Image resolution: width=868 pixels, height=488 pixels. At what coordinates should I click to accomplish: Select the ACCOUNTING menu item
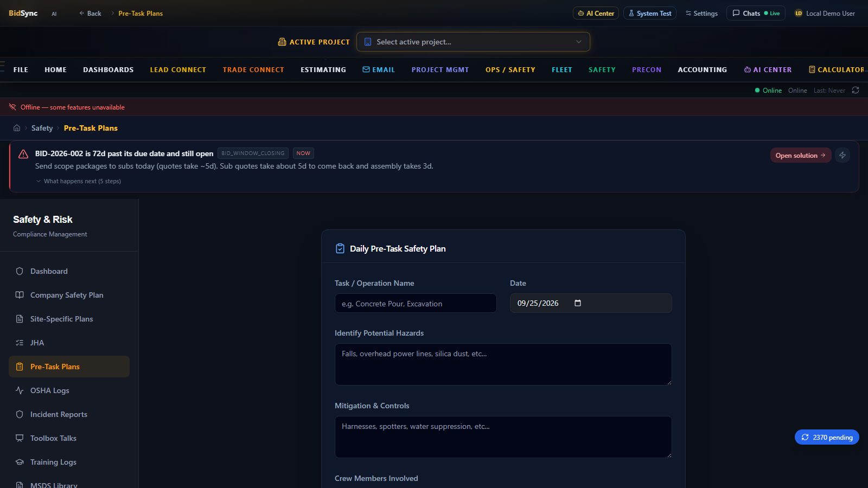coord(703,69)
